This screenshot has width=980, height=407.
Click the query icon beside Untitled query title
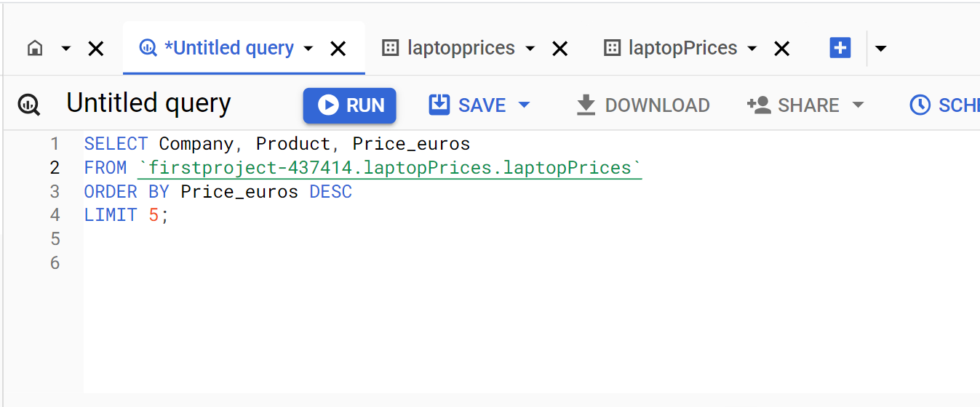pyautogui.click(x=29, y=105)
